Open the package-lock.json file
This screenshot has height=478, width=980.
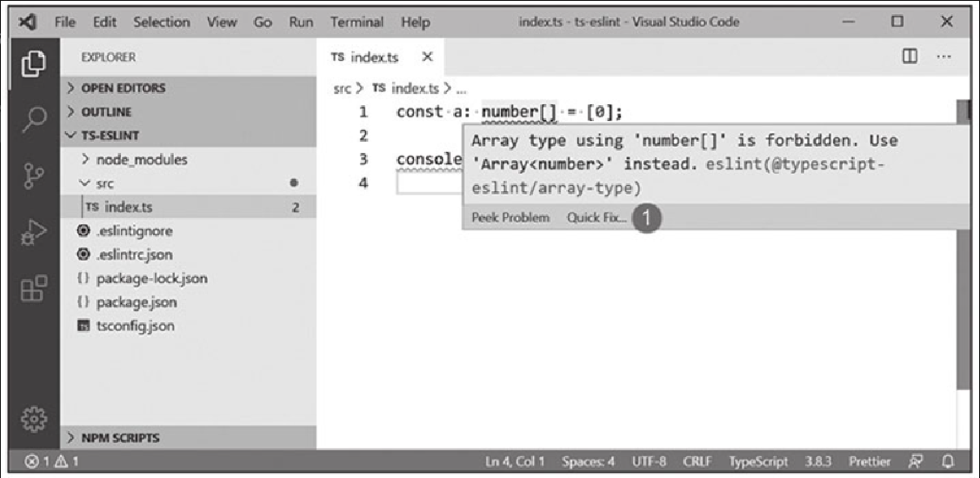coord(188,278)
